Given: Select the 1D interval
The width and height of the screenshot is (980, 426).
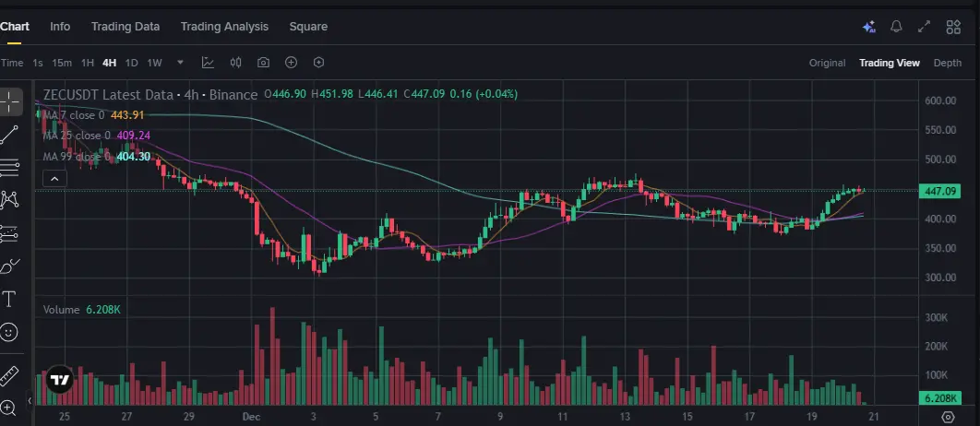Looking at the screenshot, I should [131, 63].
